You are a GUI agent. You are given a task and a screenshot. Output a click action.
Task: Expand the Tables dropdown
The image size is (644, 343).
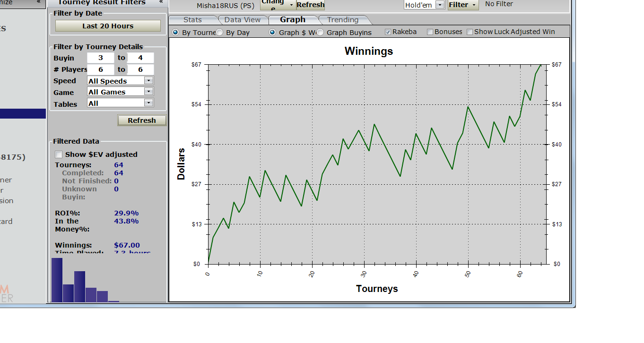148,103
